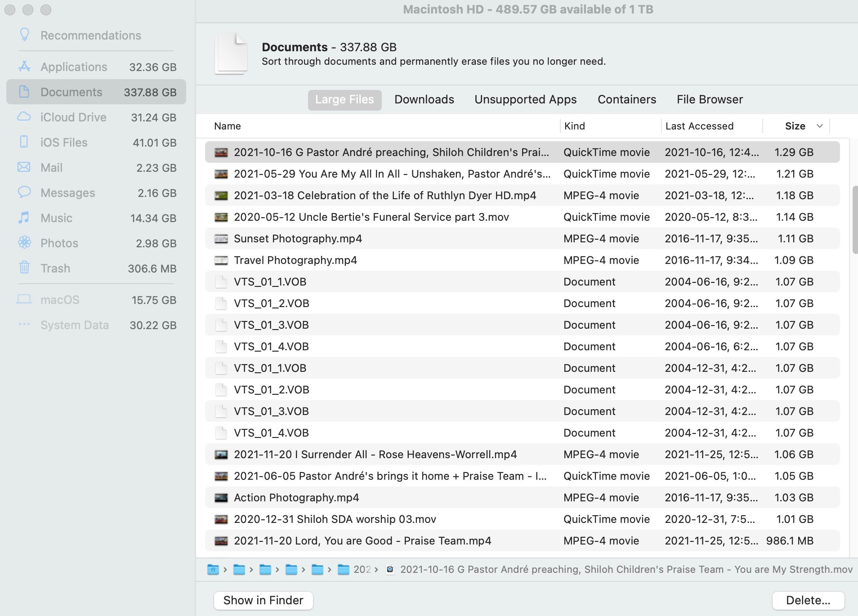Sort the list by Size column header
This screenshot has height=616, width=858.
pyautogui.click(x=795, y=126)
